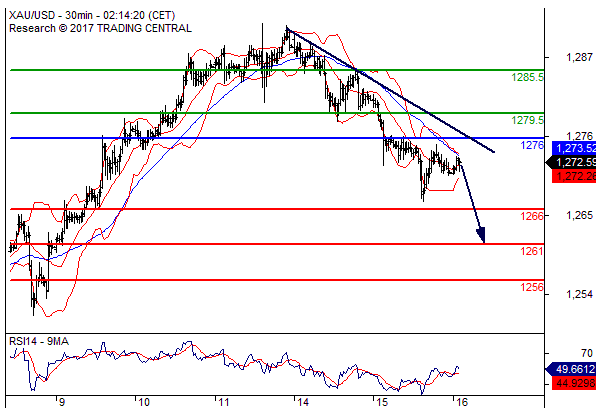The image size is (609, 413).
Task: Click the 1,287 price axis label
Action: click(579, 58)
